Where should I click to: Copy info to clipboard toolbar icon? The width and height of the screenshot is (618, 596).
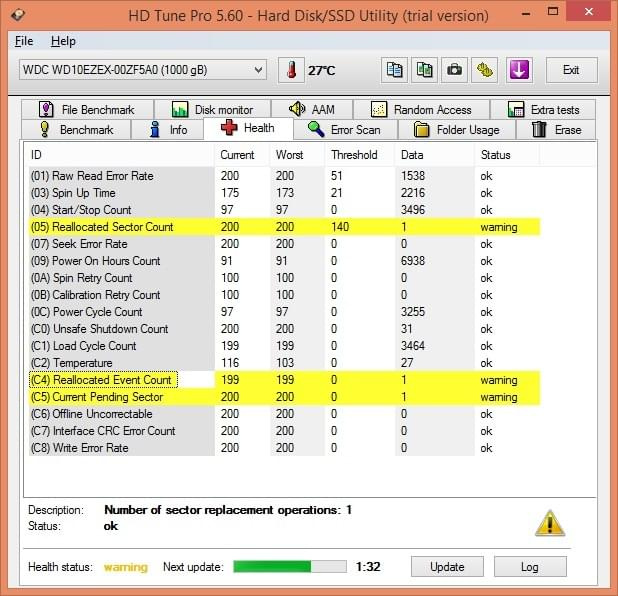394,70
